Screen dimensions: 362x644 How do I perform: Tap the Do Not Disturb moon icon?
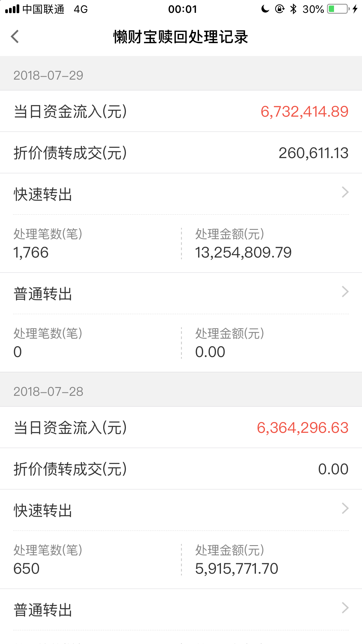click(265, 9)
